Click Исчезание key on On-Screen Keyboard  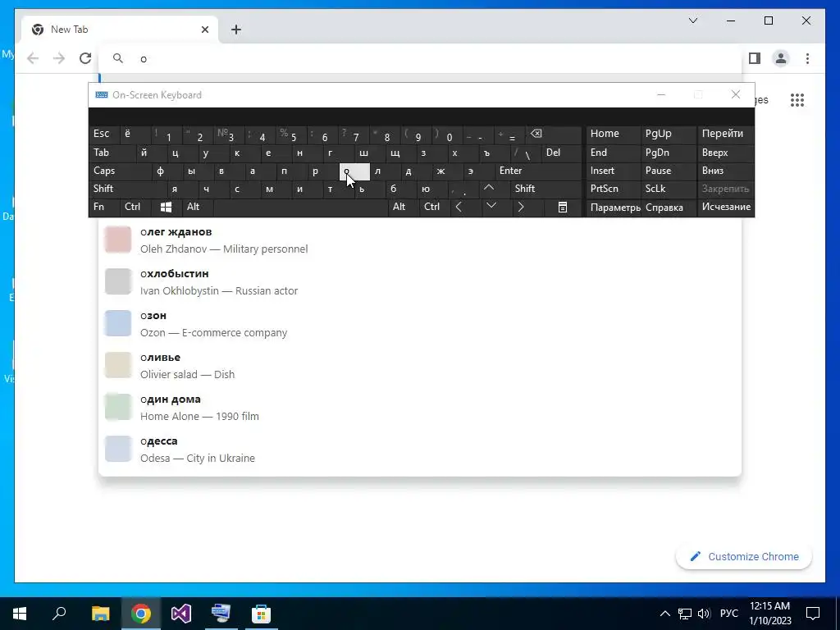[x=726, y=208]
